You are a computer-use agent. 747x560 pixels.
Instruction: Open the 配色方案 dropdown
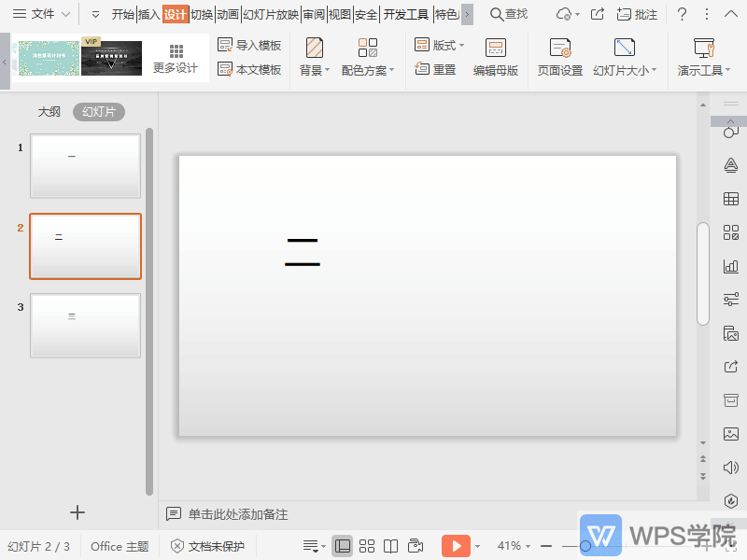[368, 67]
